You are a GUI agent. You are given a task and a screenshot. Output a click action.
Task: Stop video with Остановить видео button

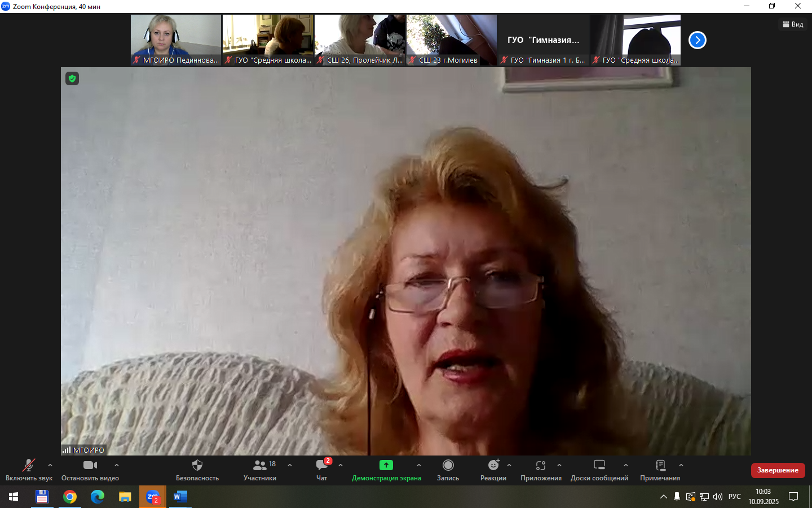pyautogui.click(x=90, y=470)
